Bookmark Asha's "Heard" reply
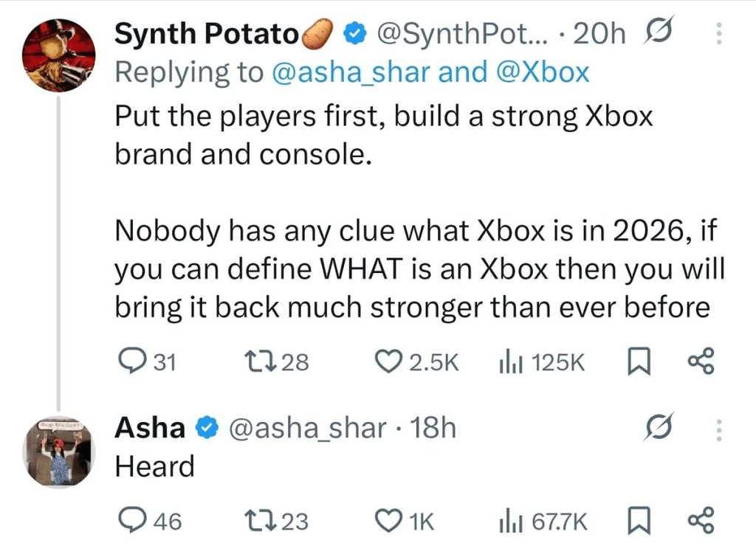The image size is (756, 554). click(637, 521)
